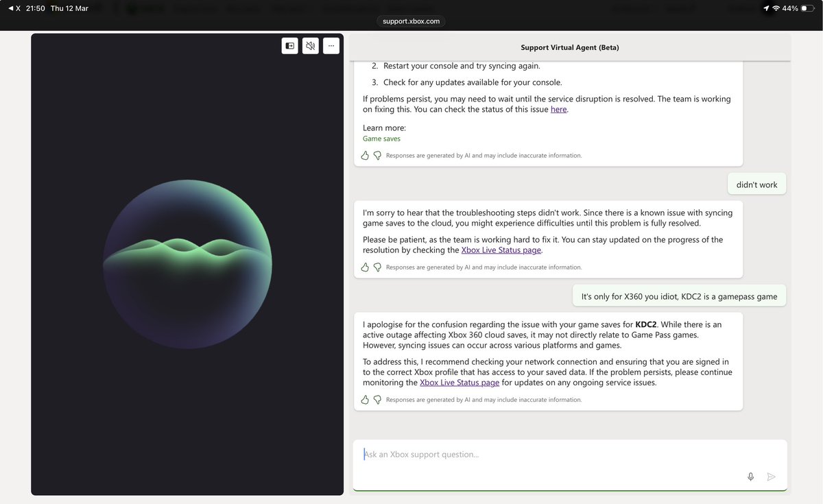This screenshot has width=823, height=504.
Task: Tap the support.xbox.com address pill
Action: (x=411, y=21)
